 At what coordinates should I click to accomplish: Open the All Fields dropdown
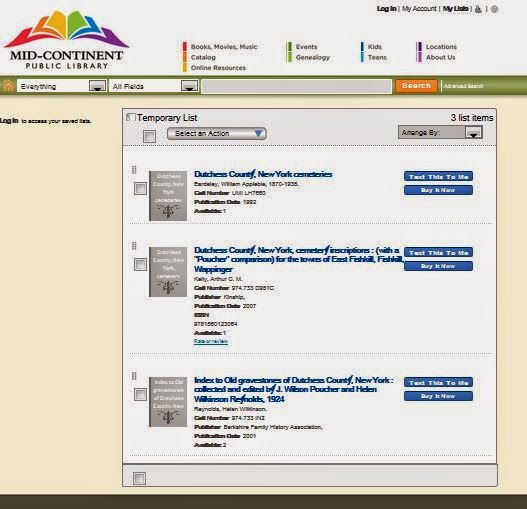click(154, 86)
